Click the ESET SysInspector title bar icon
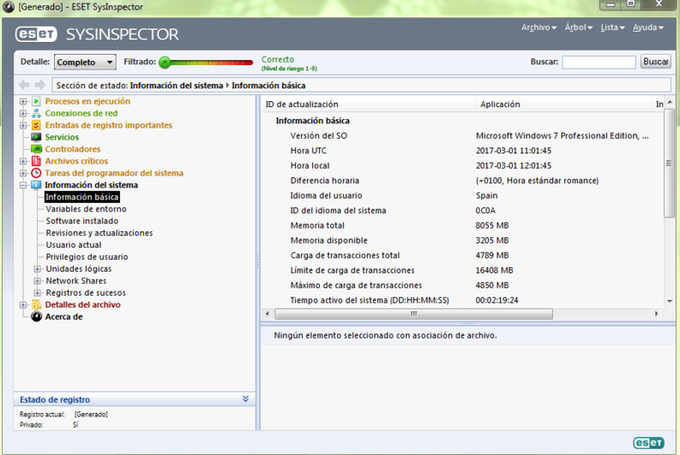This screenshot has width=680, height=455. [8, 7]
